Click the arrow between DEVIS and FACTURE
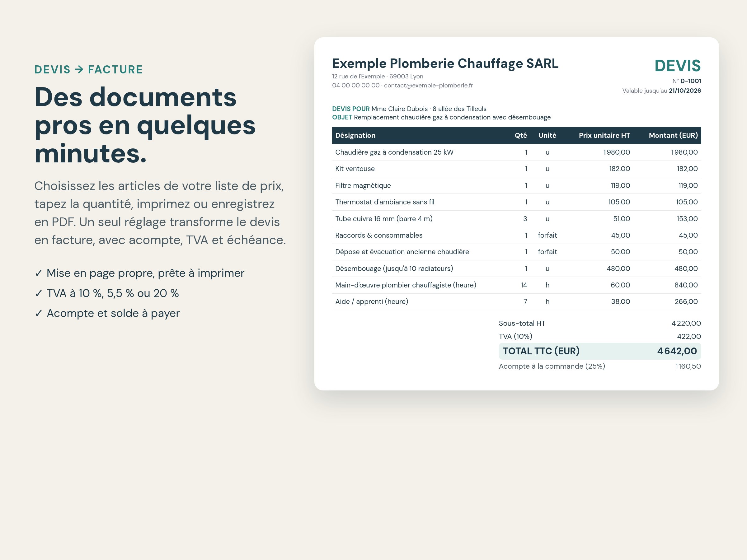The image size is (747, 560). coord(79,70)
